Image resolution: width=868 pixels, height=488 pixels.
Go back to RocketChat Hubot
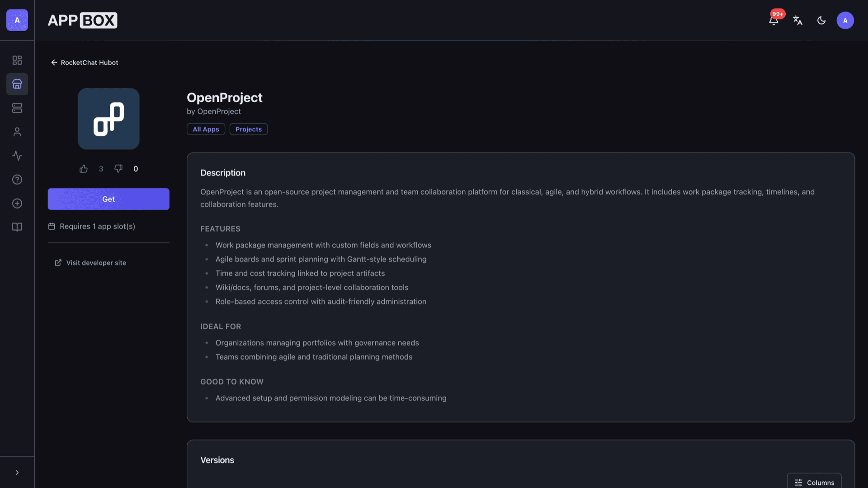[85, 62]
